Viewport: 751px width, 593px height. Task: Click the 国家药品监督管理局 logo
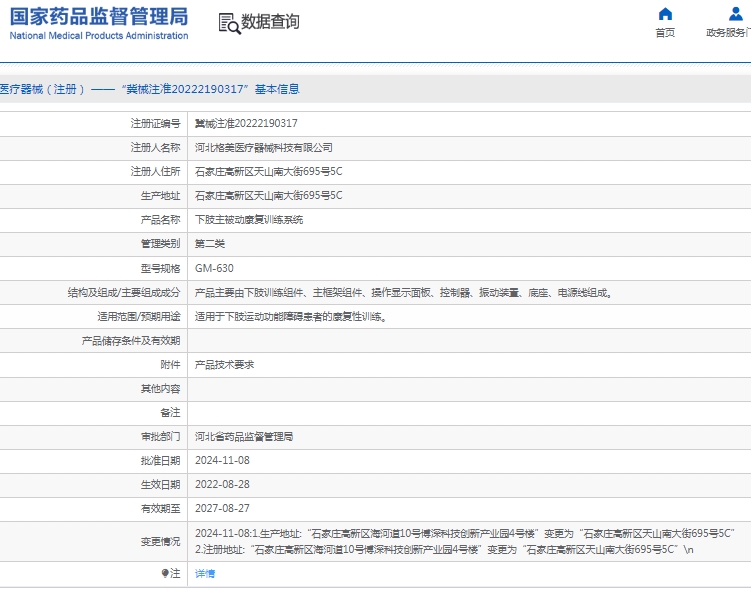click(99, 23)
